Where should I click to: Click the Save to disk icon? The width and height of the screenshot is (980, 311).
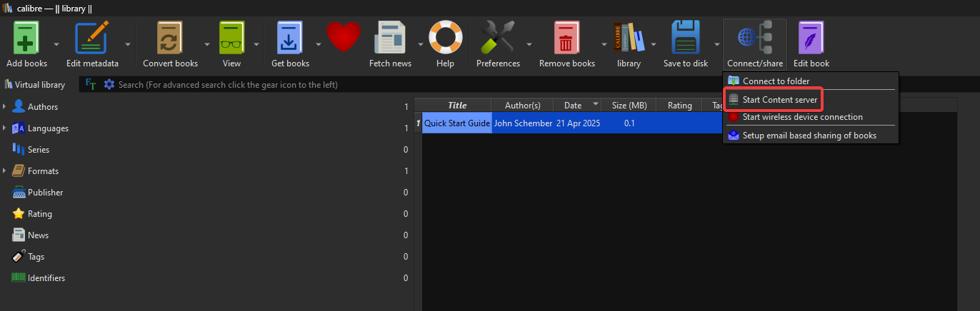point(685,39)
